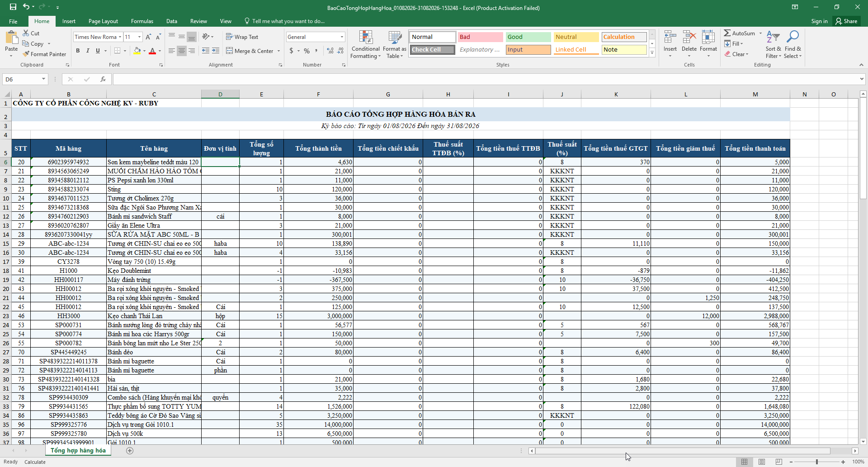Decrease font size with the A-down icon
Screen dimensions: 868x467
[x=158, y=37]
